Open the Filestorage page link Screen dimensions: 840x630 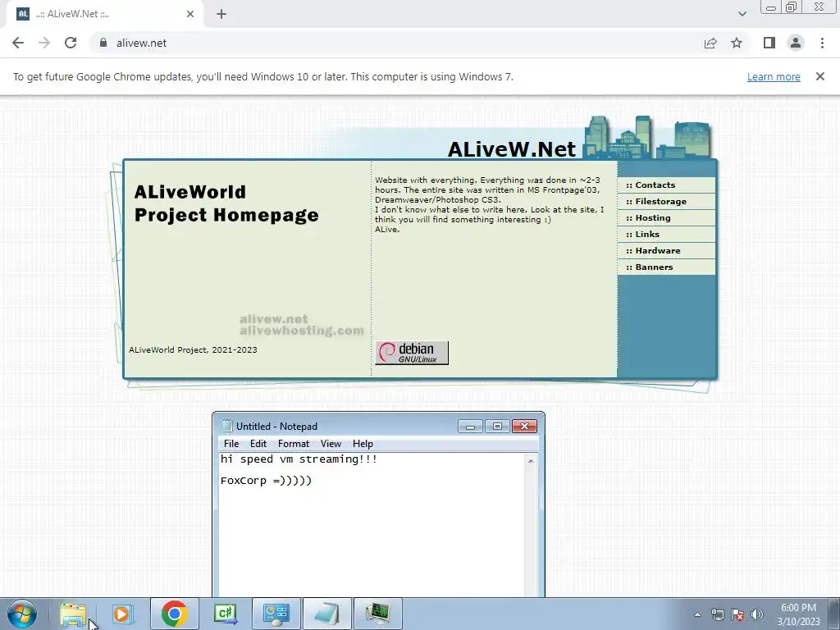[x=666, y=202]
